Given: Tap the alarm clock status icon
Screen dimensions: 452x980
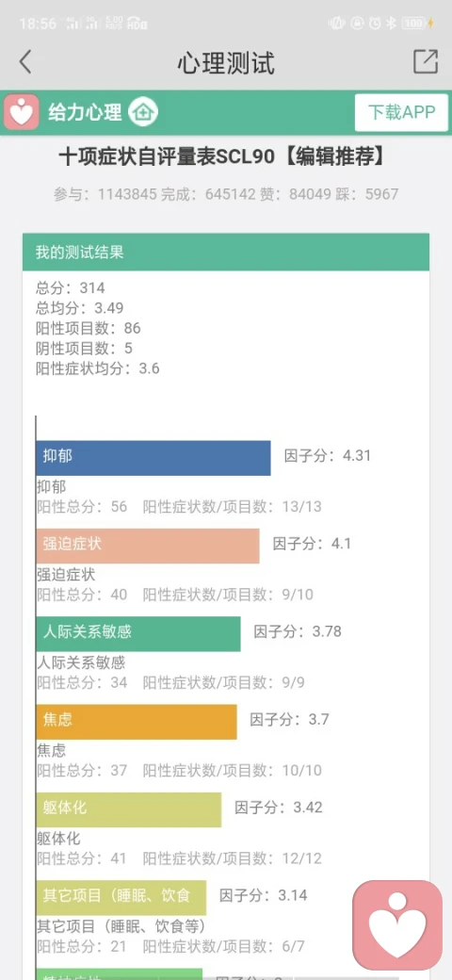Looking at the screenshot, I should pyautogui.click(x=375, y=24).
